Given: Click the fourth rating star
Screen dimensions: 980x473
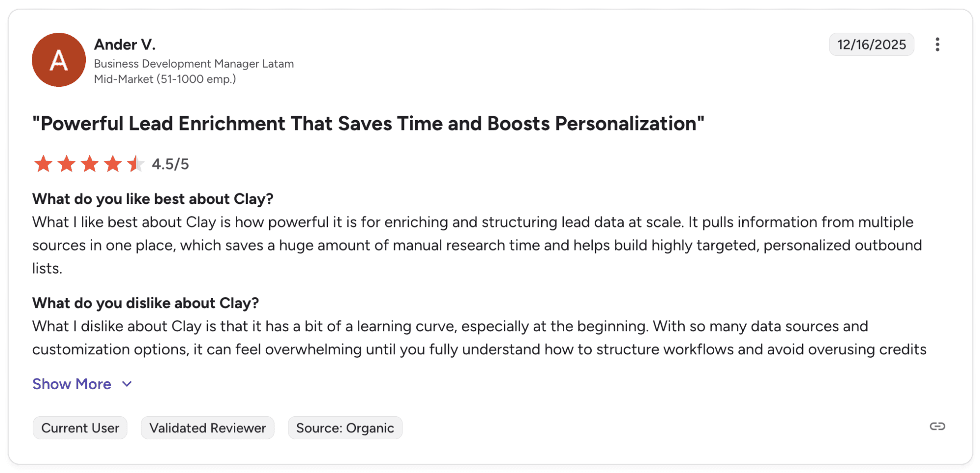Looking at the screenshot, I should coord(113,164).
